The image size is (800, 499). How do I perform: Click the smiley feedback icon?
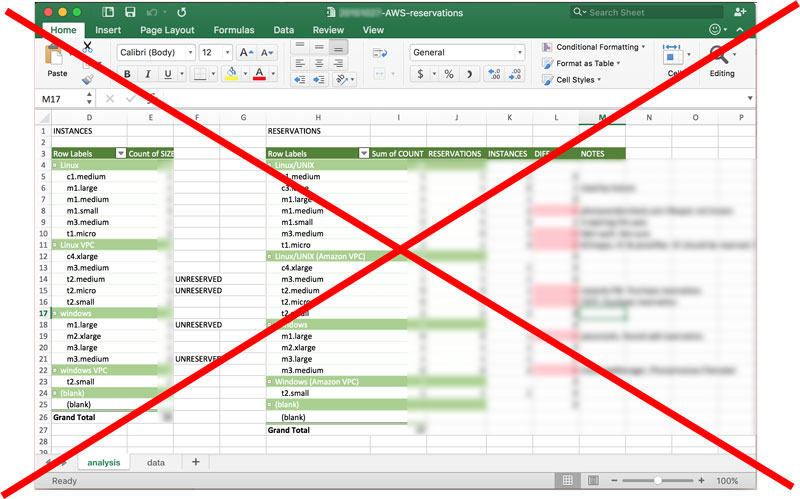pyautogui.click(x=715, y=30)
